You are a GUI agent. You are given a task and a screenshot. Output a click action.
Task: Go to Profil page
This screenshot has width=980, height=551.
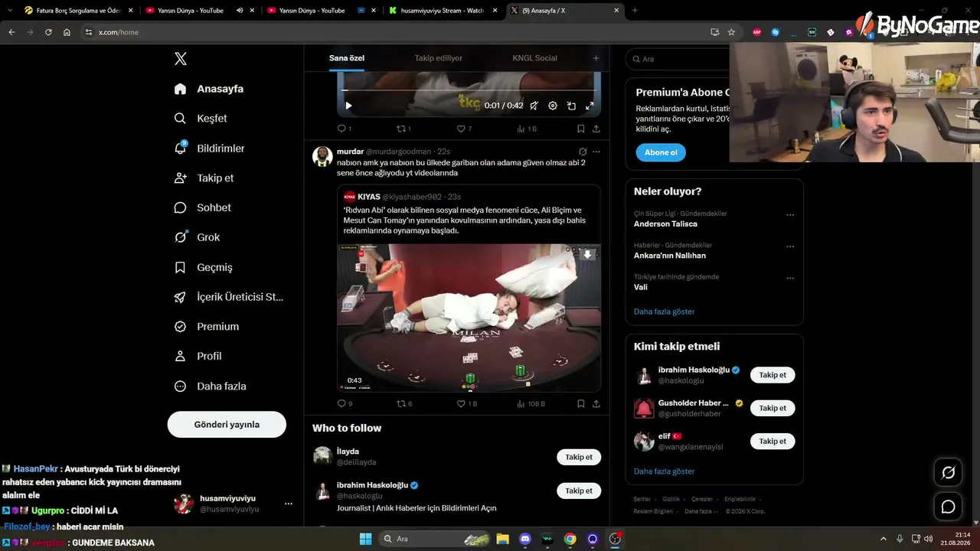[198, 356]
